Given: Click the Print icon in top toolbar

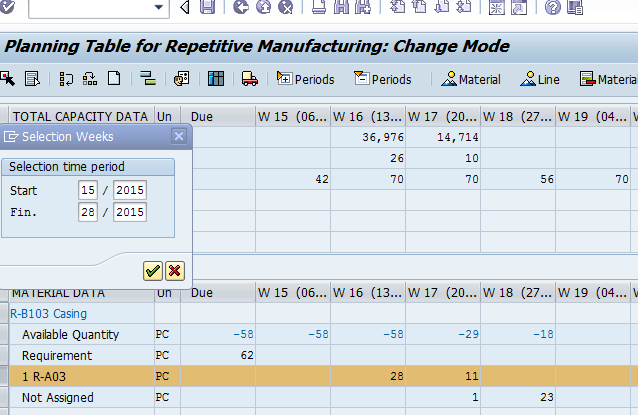Looking at the screenshot, I should click(x=319, y=7).
